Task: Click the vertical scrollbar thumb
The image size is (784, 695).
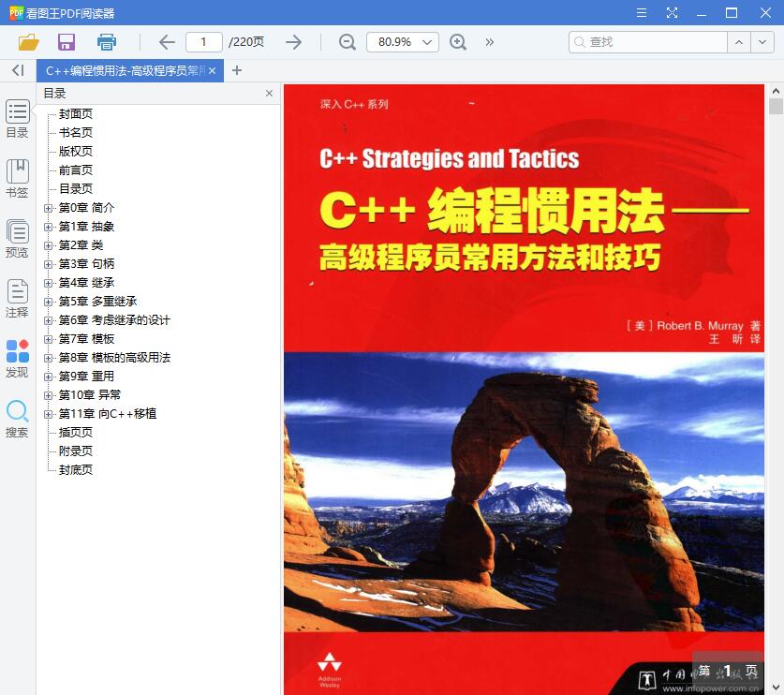Action: [x=776, y=107]
